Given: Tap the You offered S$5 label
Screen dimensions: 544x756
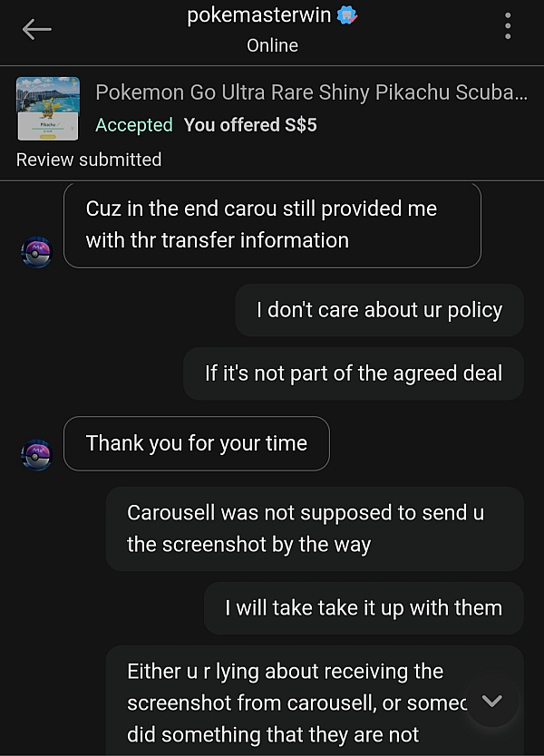Looking at the screenshot, I should [x=250, y=125].
